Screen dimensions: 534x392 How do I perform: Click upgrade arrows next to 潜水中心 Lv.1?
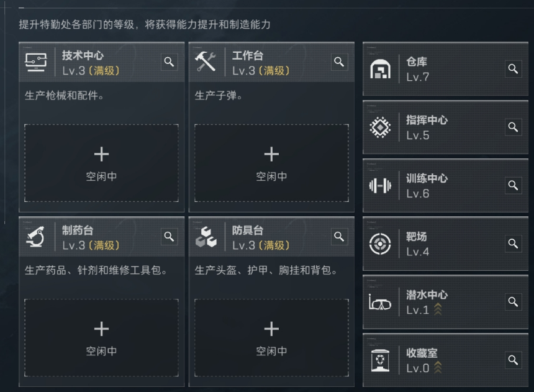pos(438,309)
